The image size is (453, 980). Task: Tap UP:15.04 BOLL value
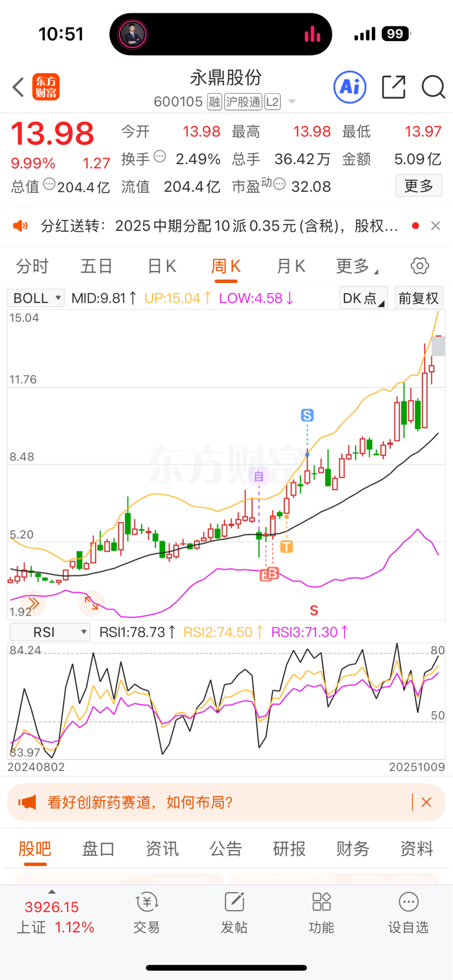click(178, 298)
